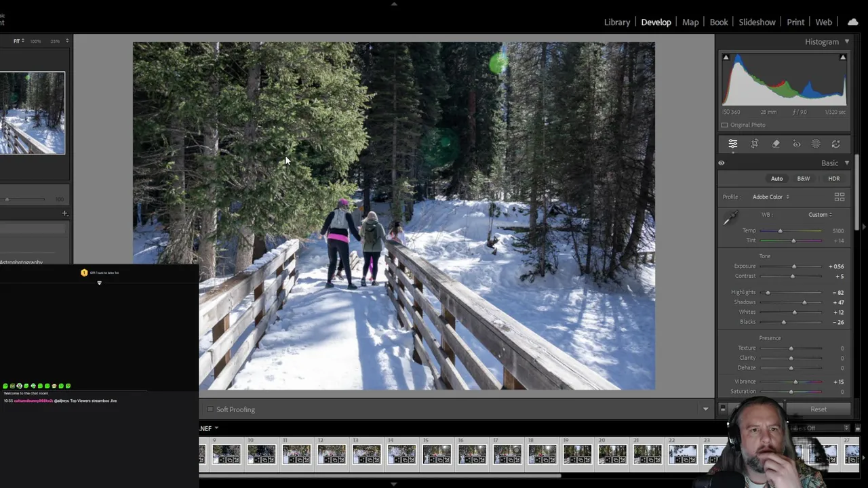Click the bottom filmstrip collapse arrow
868x488 pixels.
(x=394, y=484)
